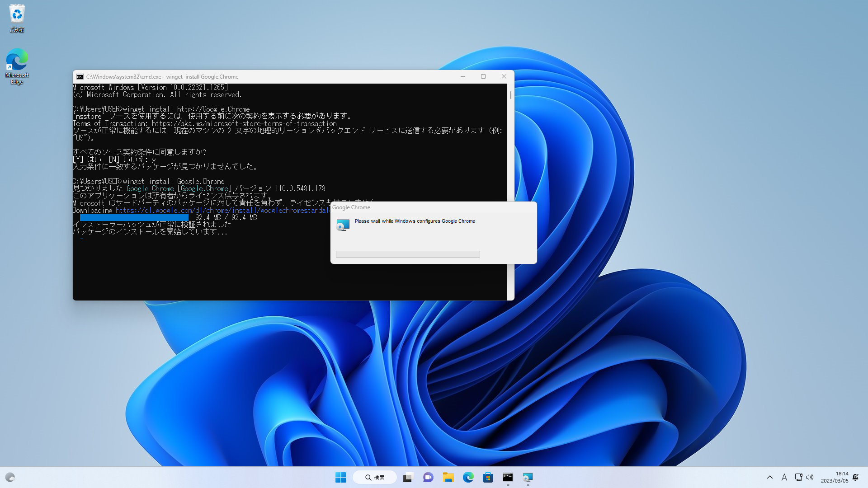Select the Microsoft Edge desktop shortcut
This screenshot has width=868, height=488.
point(17,66)
